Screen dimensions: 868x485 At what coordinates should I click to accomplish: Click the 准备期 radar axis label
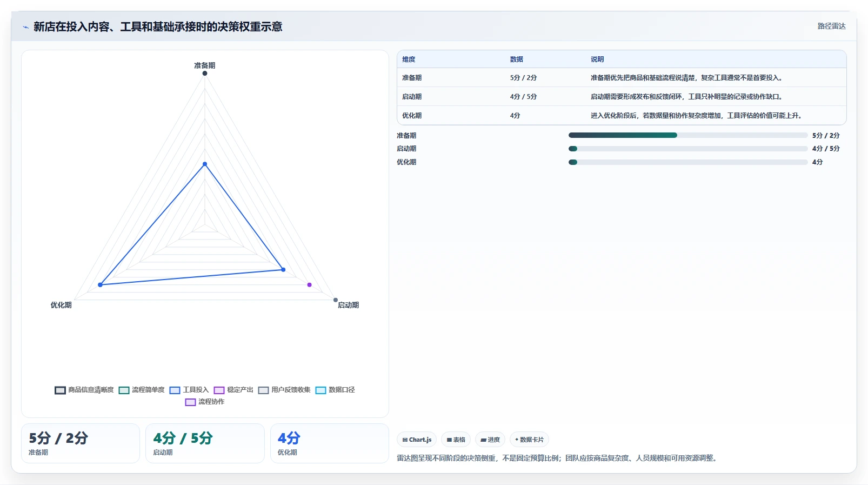tap(205, 65)
